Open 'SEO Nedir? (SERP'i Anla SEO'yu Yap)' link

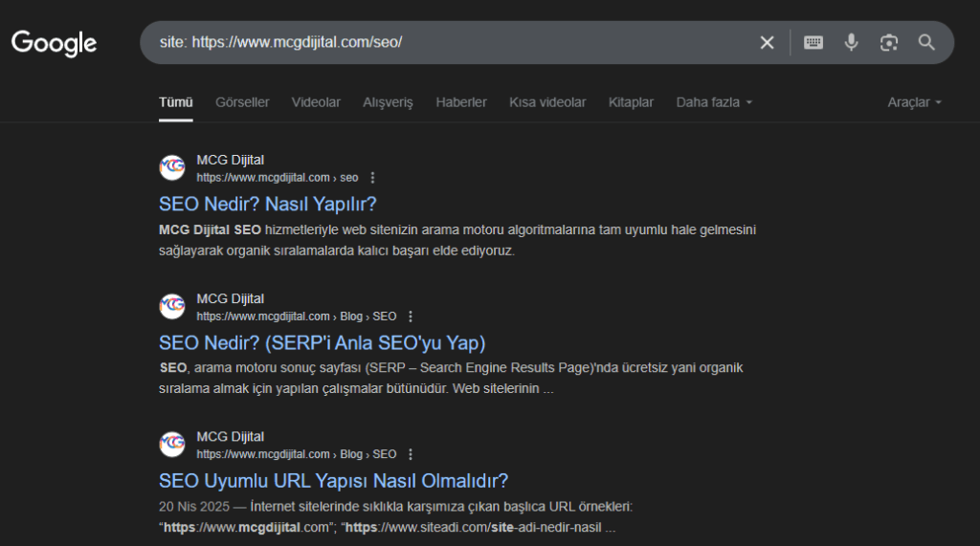(x=322, y=343)
